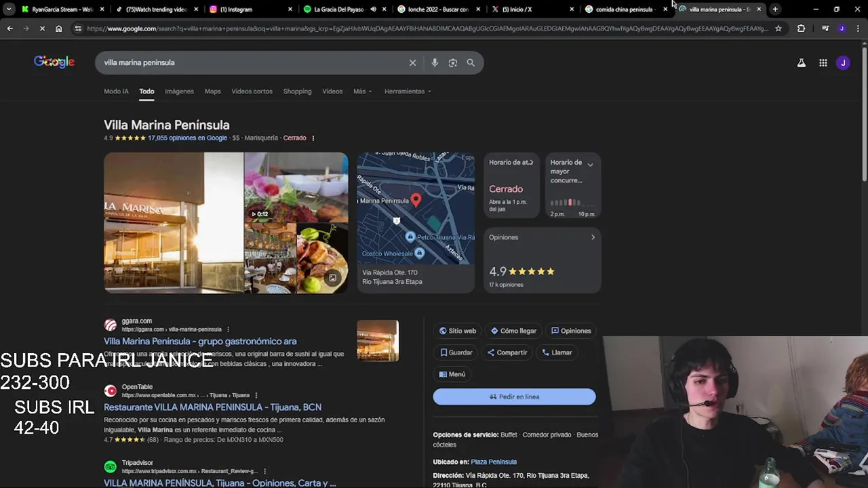Open options for OpenTable result
868x488 pixels.
point(256,395)
